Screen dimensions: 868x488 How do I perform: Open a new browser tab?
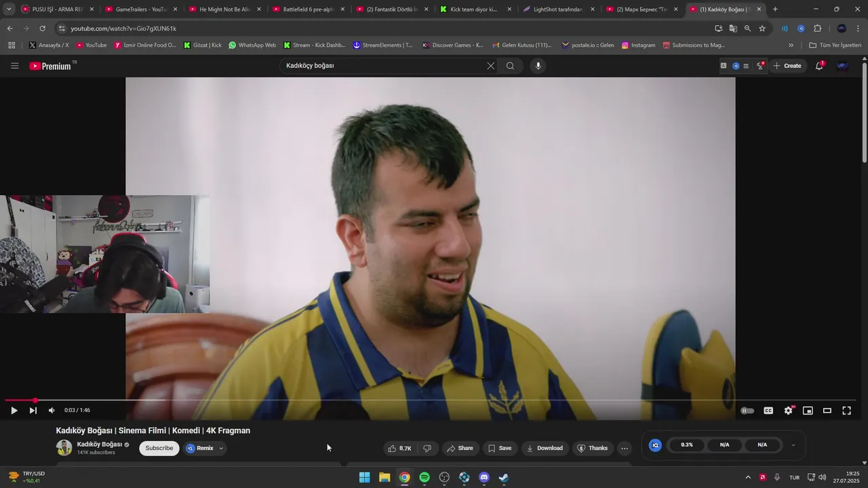[775, 9]
